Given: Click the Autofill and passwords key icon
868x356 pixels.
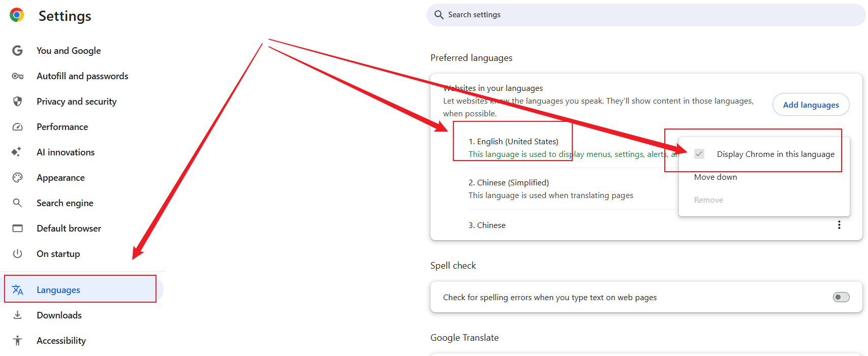Looking at the screenshot, I should [17, 76].
